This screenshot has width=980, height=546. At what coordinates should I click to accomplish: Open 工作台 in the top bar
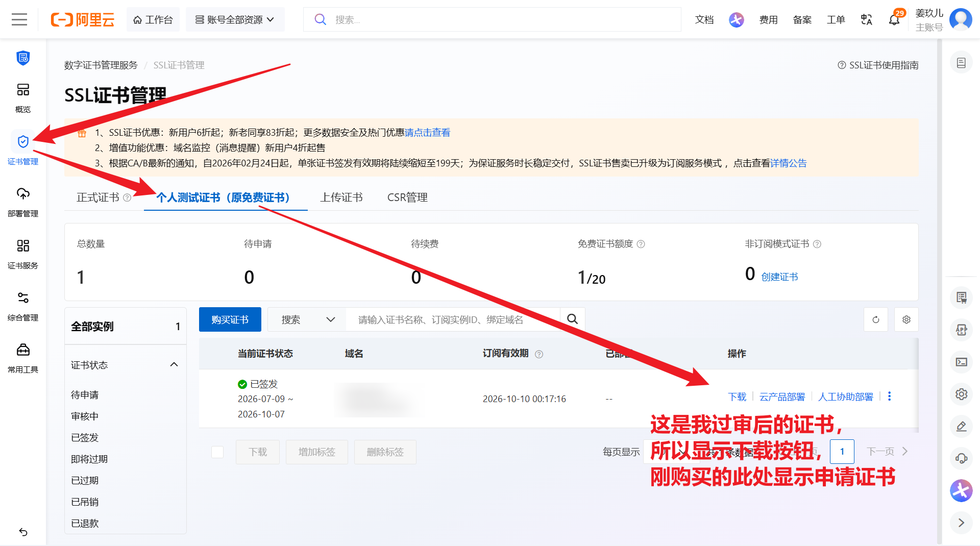coord(153,19)
